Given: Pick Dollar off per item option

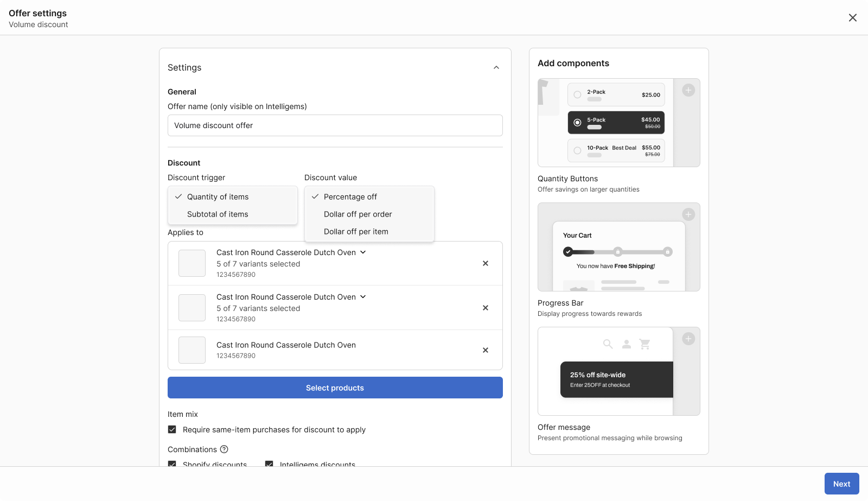Looking at the screenshot, I should (356, 232).
